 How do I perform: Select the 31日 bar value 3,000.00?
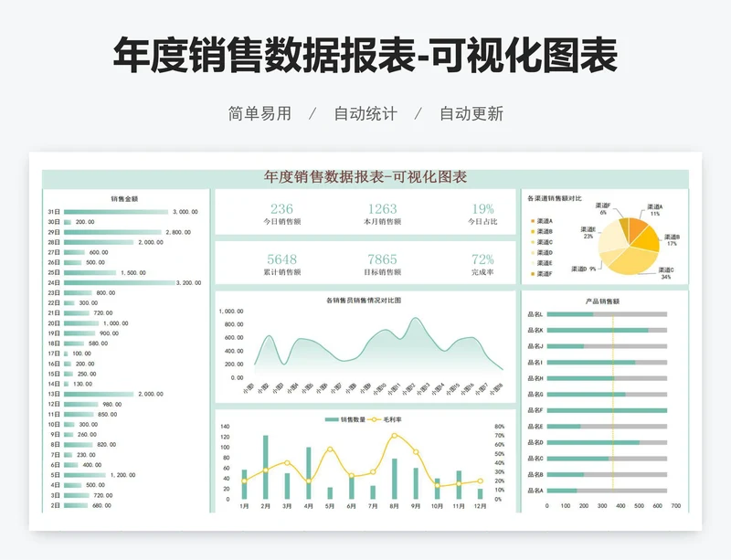point(185,212)
